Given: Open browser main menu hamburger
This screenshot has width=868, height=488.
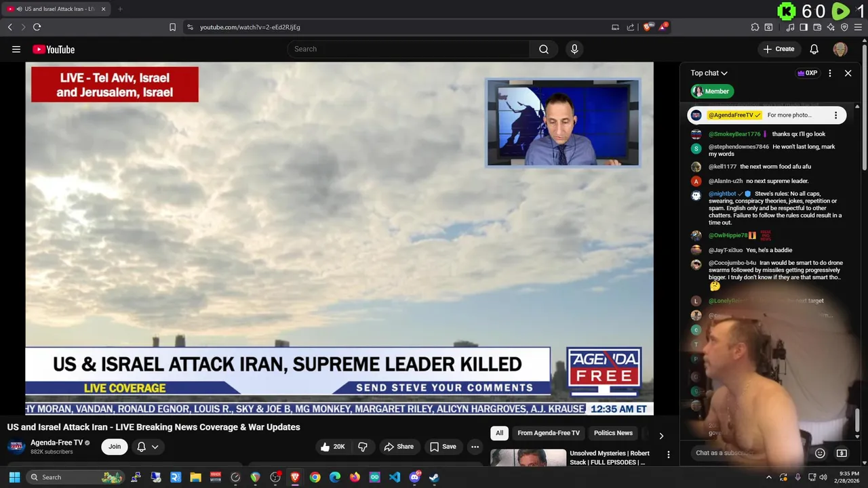Looking at the screenshot, I should pos(858,27).
